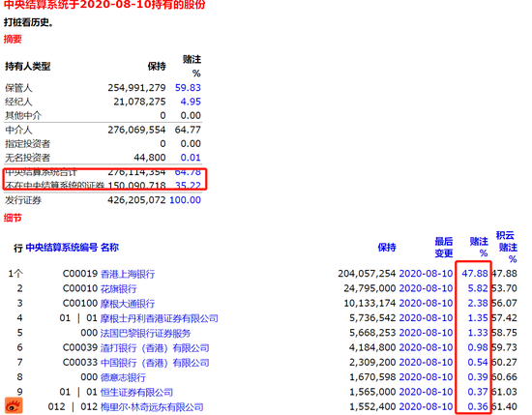Click 47.88 stake link in blue
The width and height of the screenshot is (532, 415).
(x=475, y=274)
